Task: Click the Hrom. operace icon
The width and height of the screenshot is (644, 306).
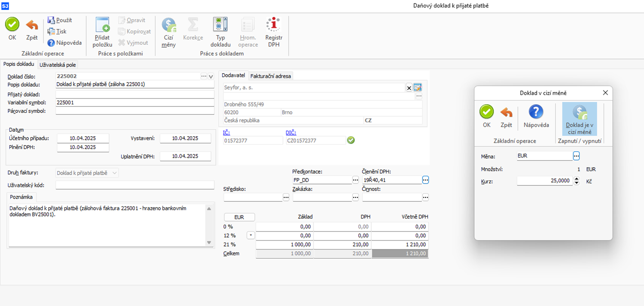Action: (x=248, y=32)
